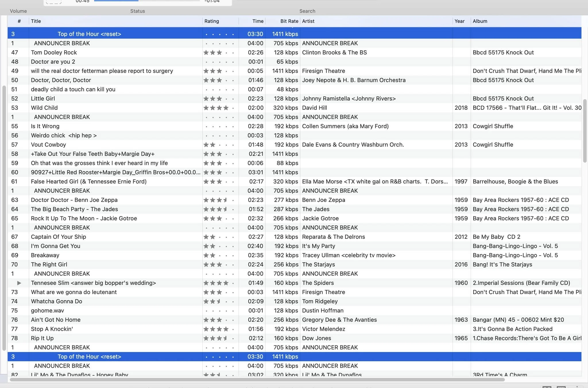The width and height of the screenshot is (588, 388).
Task: Set Wild Child rating stars
Action: (219, 108)
